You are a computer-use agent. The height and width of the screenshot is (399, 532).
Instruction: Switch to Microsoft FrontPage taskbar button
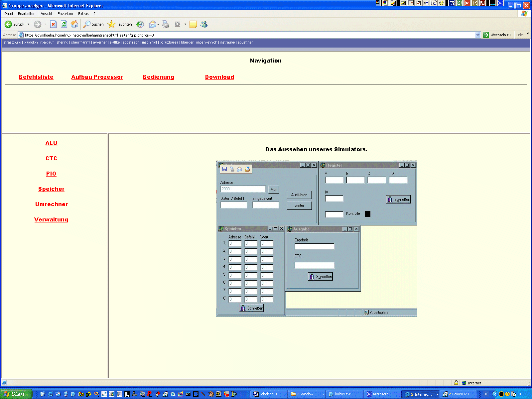381,394
